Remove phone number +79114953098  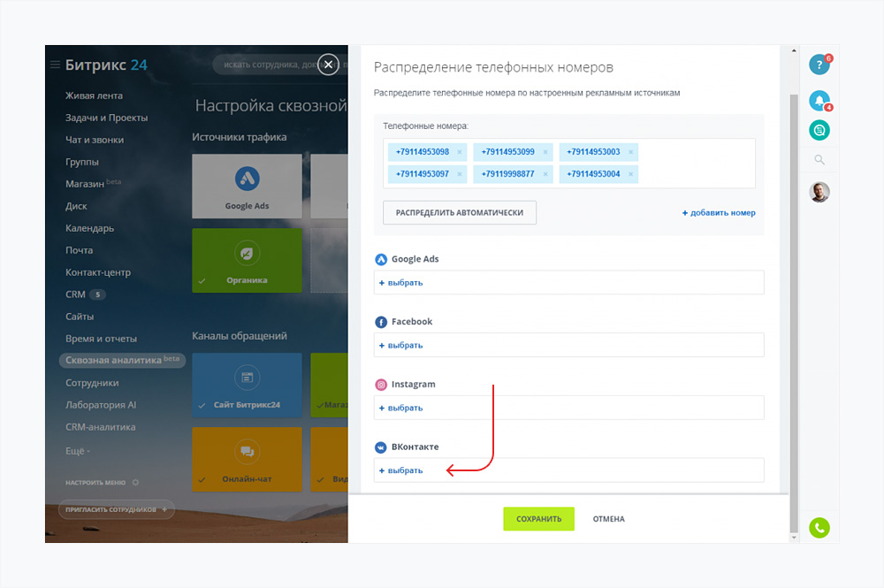click(x=460, y=152)
